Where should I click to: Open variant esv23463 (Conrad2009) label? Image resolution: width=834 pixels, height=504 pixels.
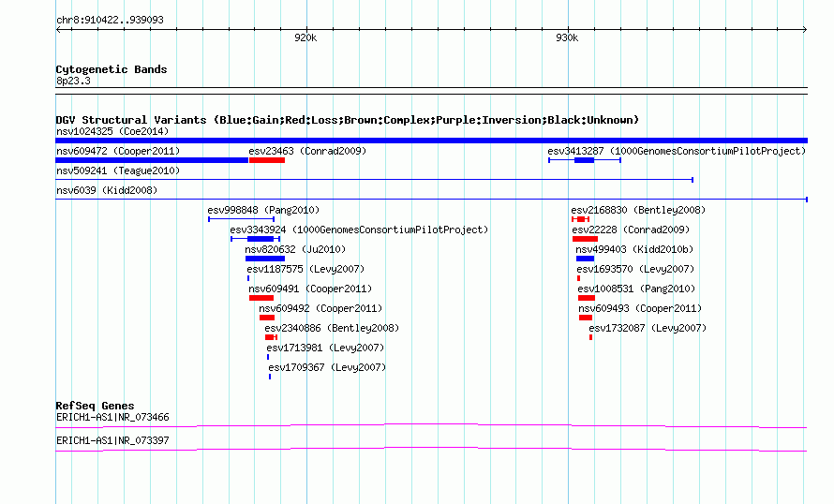click(307, 151)
